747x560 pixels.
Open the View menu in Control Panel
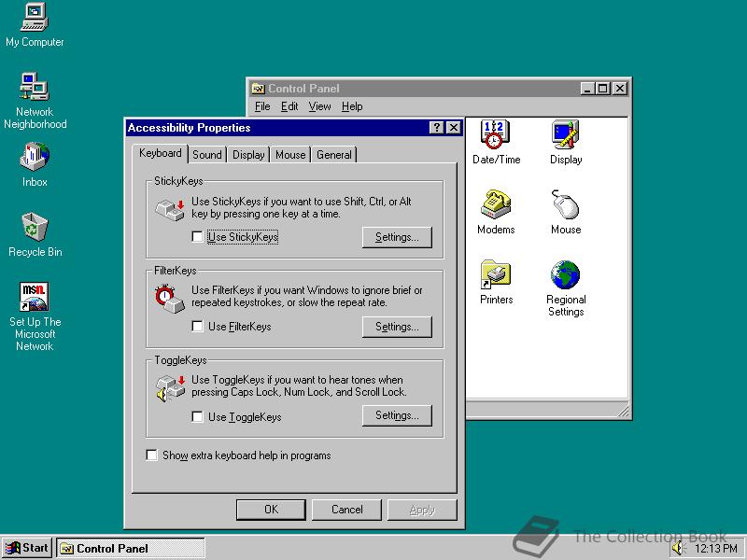[x=320, y=106]
